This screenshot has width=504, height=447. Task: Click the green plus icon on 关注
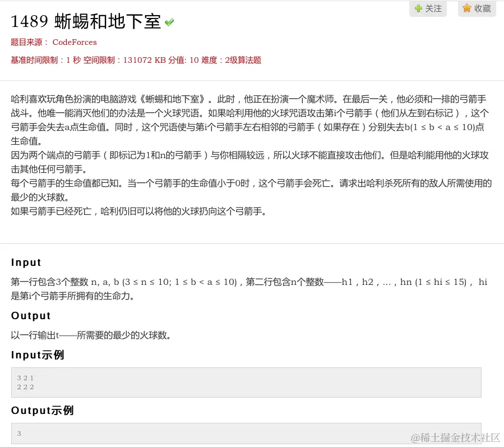coord(418,8)
